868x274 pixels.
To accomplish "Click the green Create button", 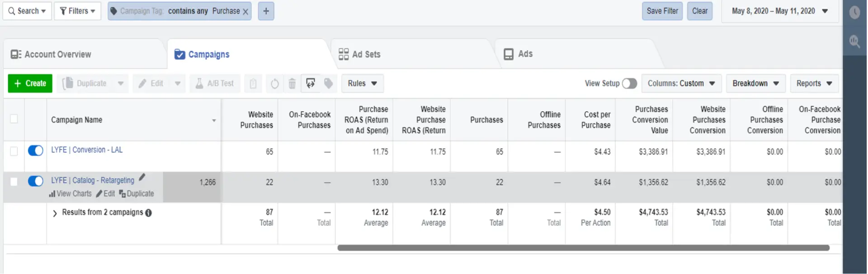I will pos(30,84).
